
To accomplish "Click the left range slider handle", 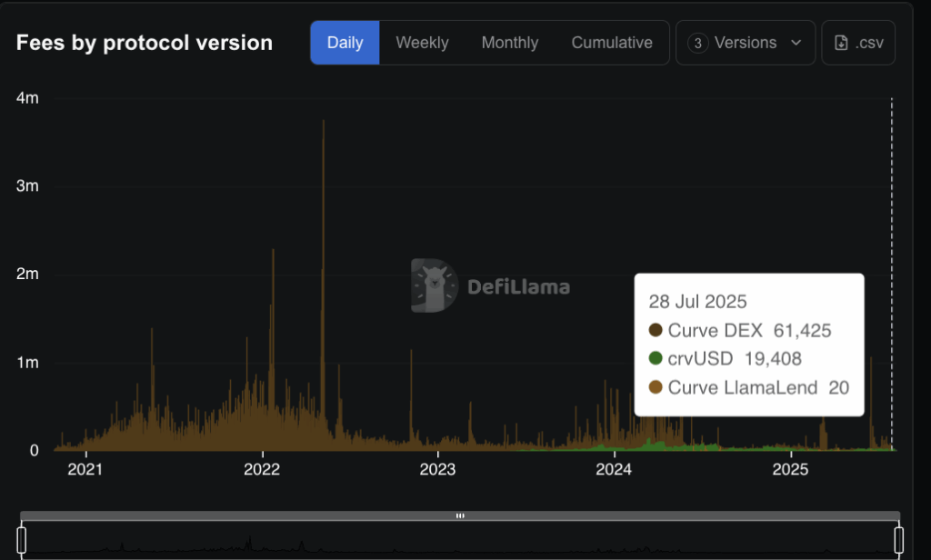I will coord(22,540).
